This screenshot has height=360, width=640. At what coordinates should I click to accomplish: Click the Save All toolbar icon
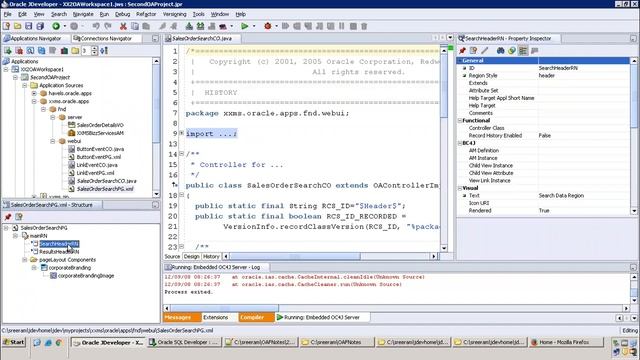pos(40,26)
